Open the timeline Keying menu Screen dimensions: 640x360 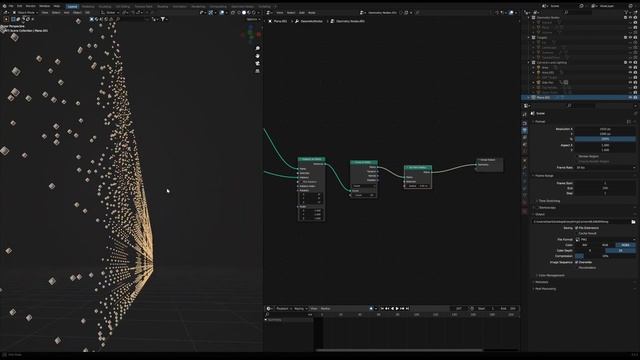[x=299, y=309]
